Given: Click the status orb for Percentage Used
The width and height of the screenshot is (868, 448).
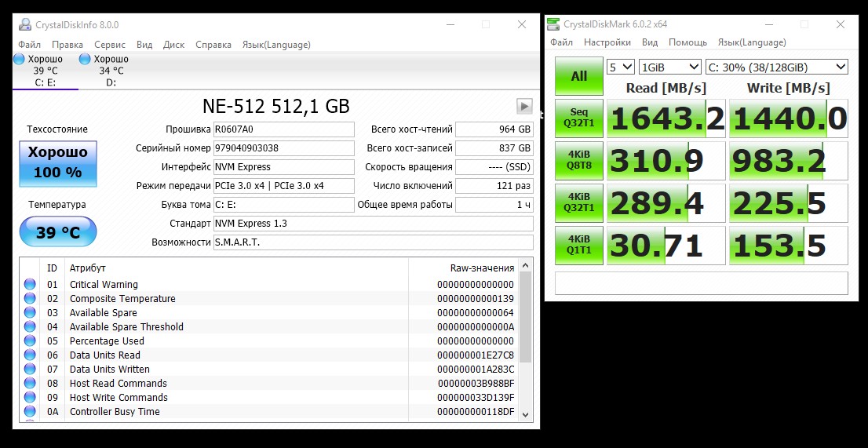Looking at the screenshot, I should click(x=30, y=341).
